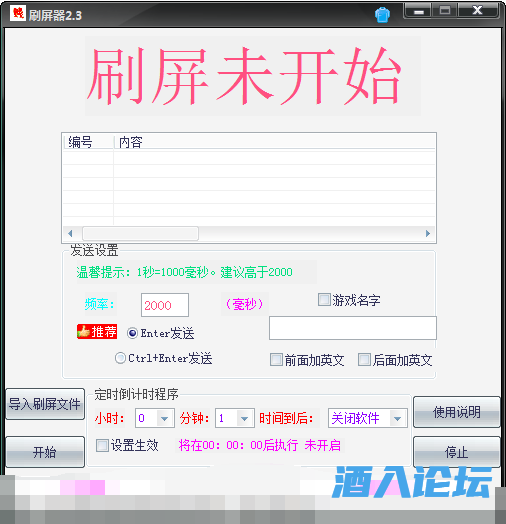Select the Enter发送 radio option

click(x=132, y=333)
